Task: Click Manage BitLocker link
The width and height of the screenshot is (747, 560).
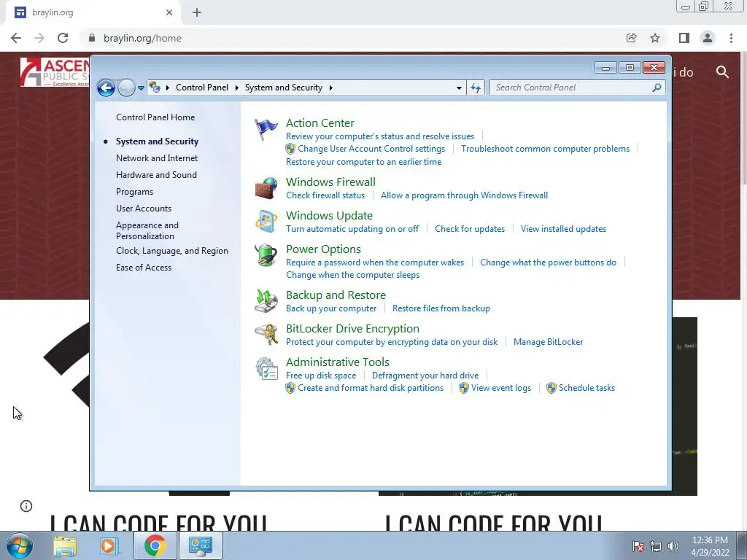Action: [x=549, y=342]
